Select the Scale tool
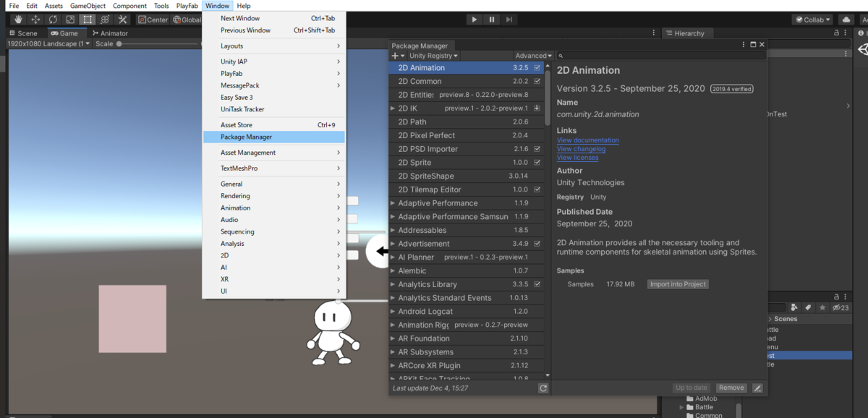 70,20
